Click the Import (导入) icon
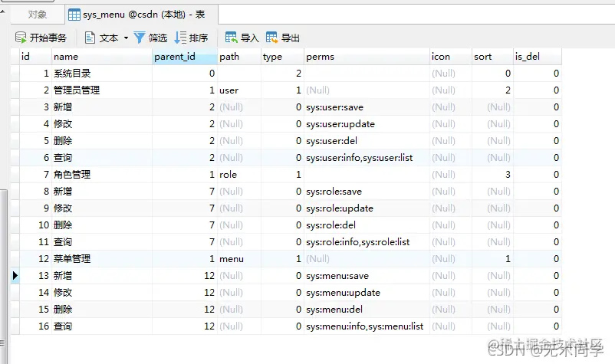Screen dimensions: 615x364 pos(231,38)
